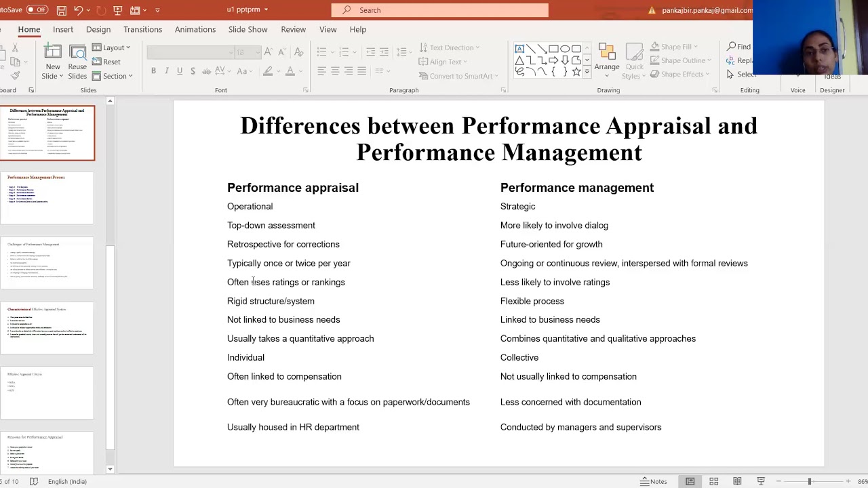Open the Slide Show tab

coord(248,30)
